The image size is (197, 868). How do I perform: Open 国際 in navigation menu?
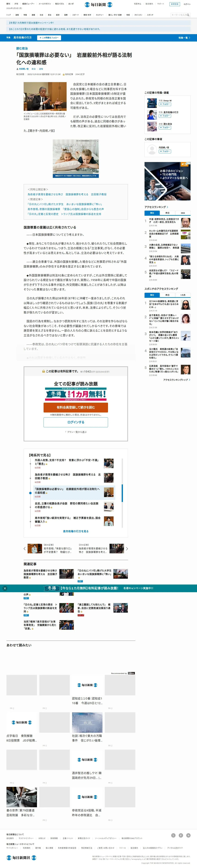click(x=66, y=15)
